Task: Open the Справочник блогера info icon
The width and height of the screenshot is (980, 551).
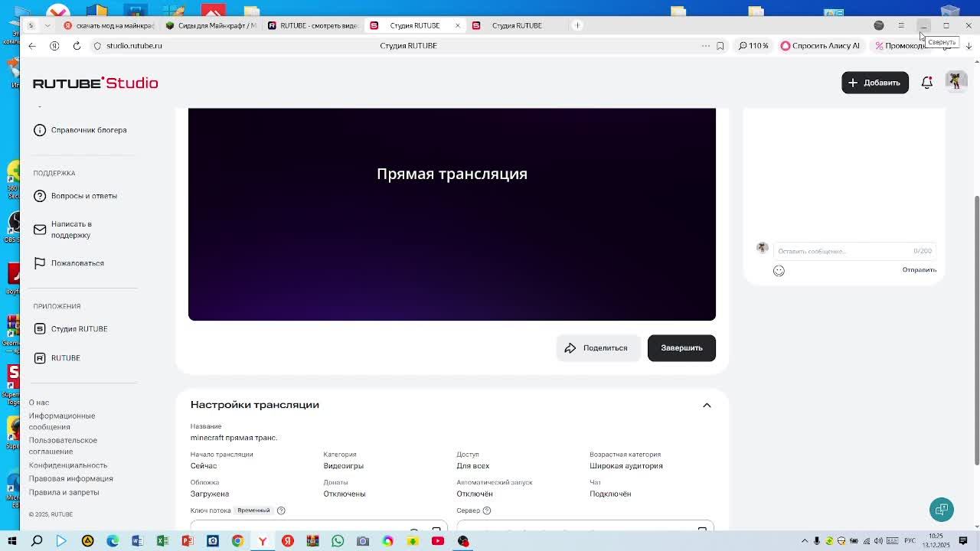Action: click(x=40, y=130)
